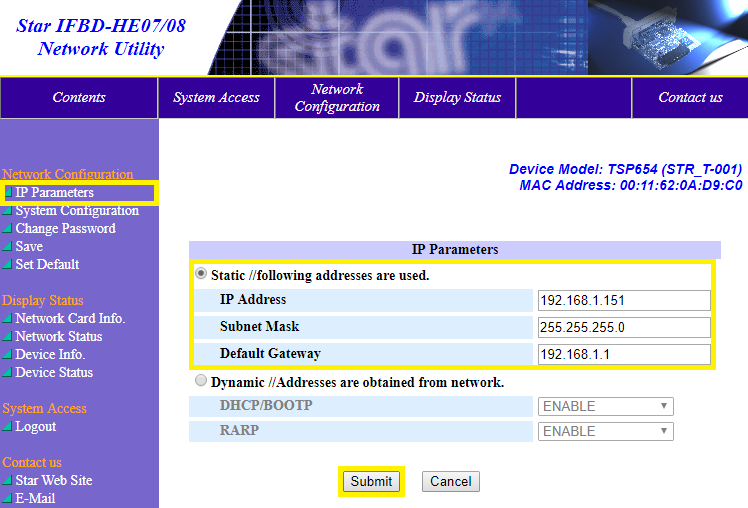748x508 pixels.
Task: Click Logout in sidebar
Action: (36, 426)
